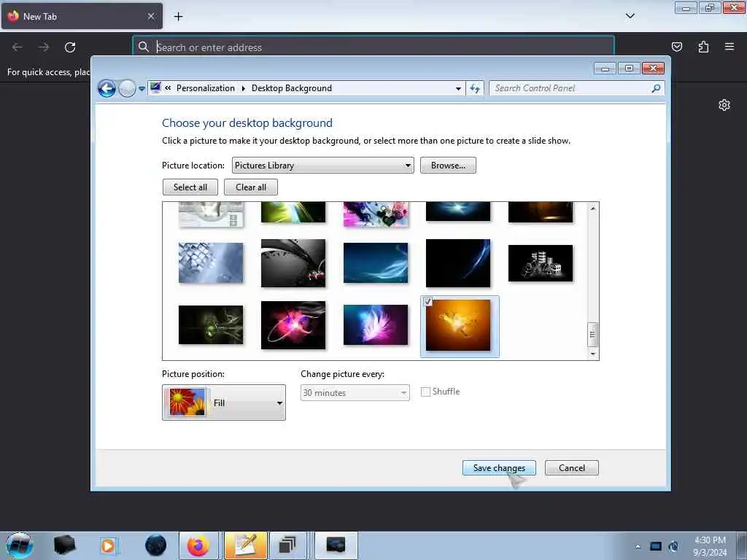Click the Firefox forward navigation arrow
This screenshot has width=747, height=560.
(x=44, y=47)
